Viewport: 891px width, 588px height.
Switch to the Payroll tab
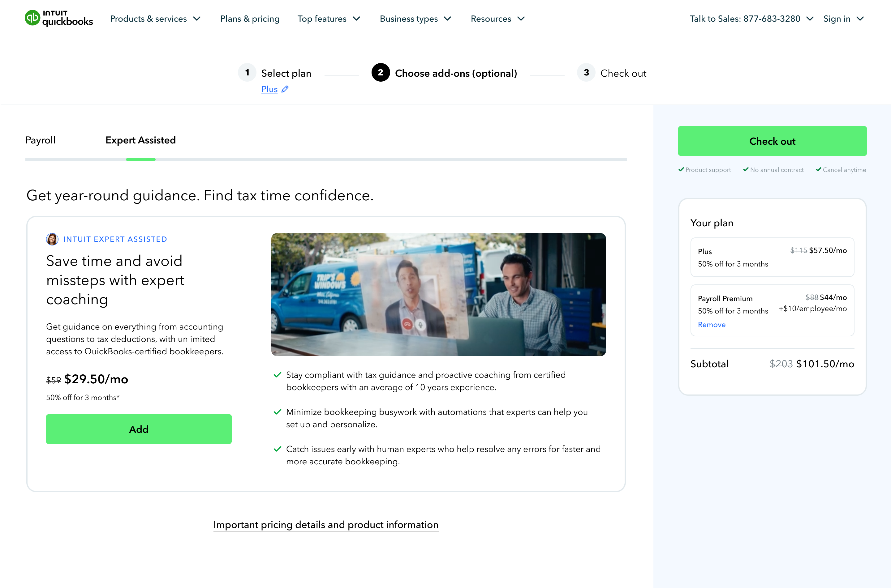41,140
